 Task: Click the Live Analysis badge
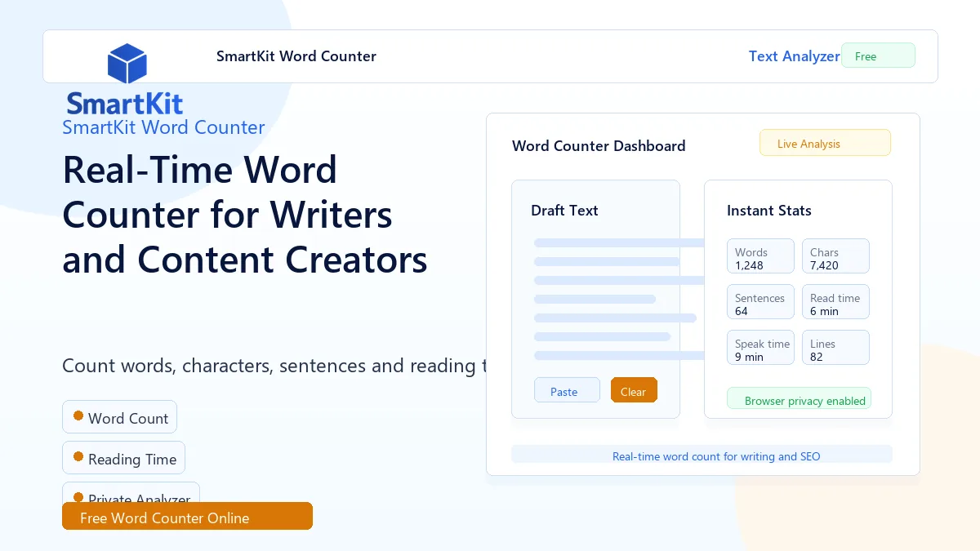point(825,143)
